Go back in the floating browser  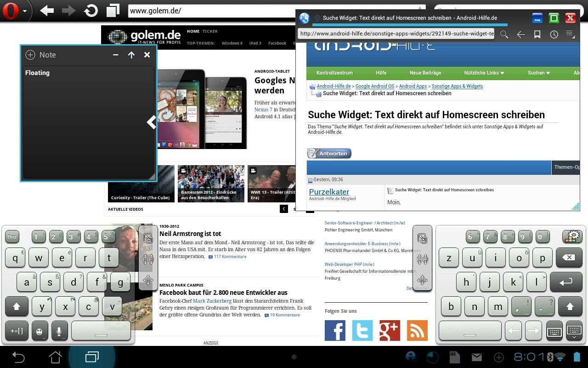pyautogui.click(x=520, y=34)
